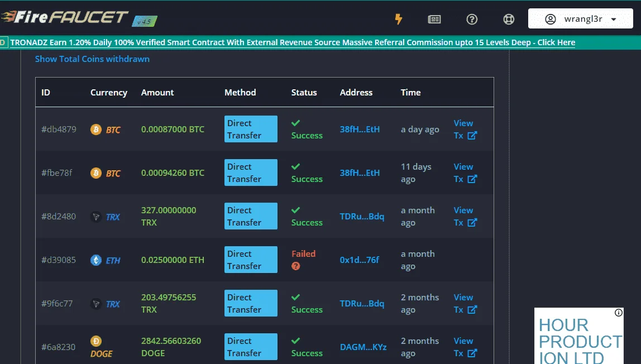The height and width of the screenshot is (364, 641).
Task: Click View Tx link for #db4879
Action: click(465, 129)
